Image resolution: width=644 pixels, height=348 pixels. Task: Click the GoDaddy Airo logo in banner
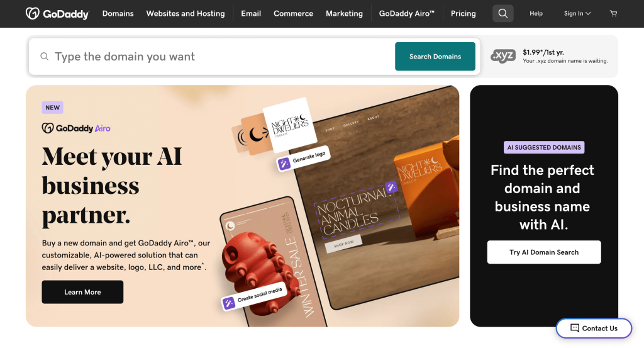pos(76,128)
